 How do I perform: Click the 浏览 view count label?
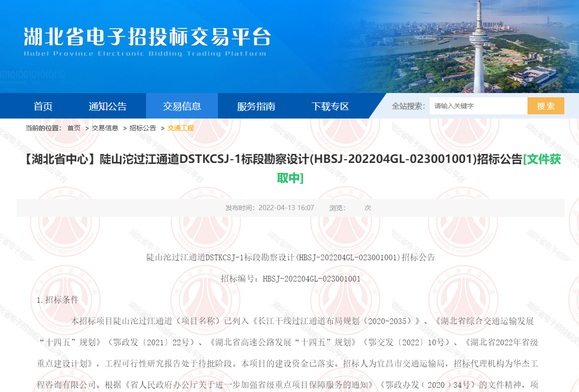pyautogui.click(x=337, y=208)
